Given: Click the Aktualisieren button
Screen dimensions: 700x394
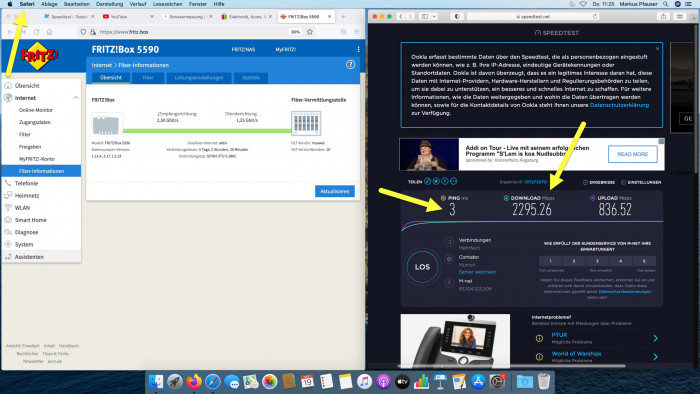Looking at the screenshot, I should coord(334,191).
